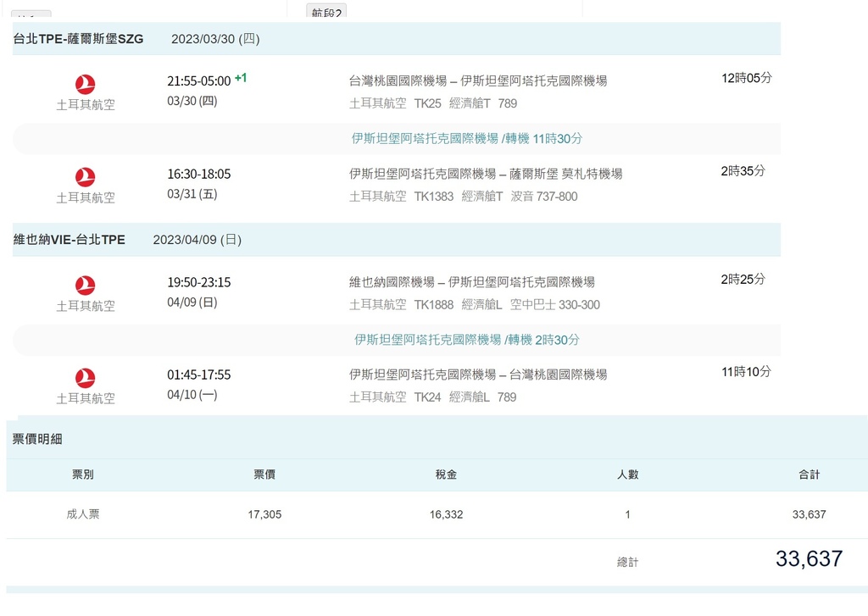Click the date 2023/03/30 (四)

tap(215, 39)
